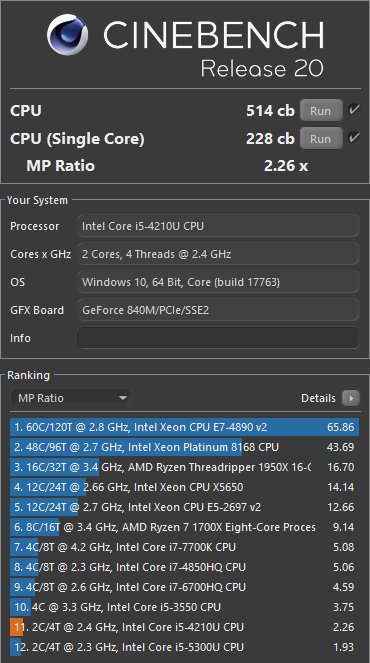Image resolution: width=370 pixels, height=663 pixels.
Task: Click the dropdown arrow beside MP Ratio
Action: tap(123, 398)
